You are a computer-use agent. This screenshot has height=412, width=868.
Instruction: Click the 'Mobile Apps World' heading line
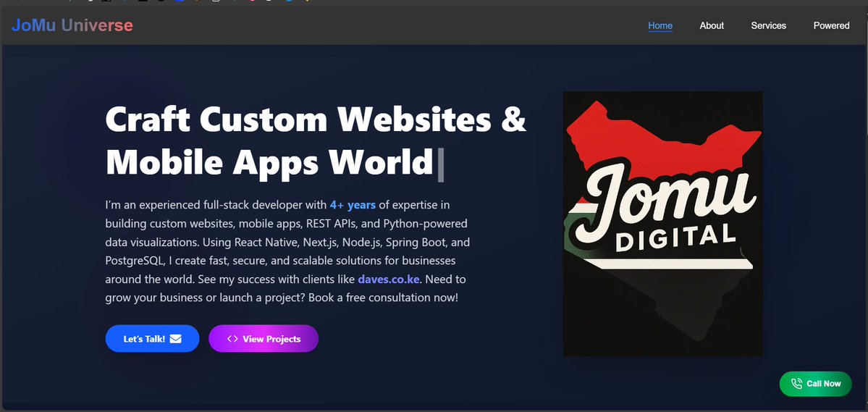(269, 162)
